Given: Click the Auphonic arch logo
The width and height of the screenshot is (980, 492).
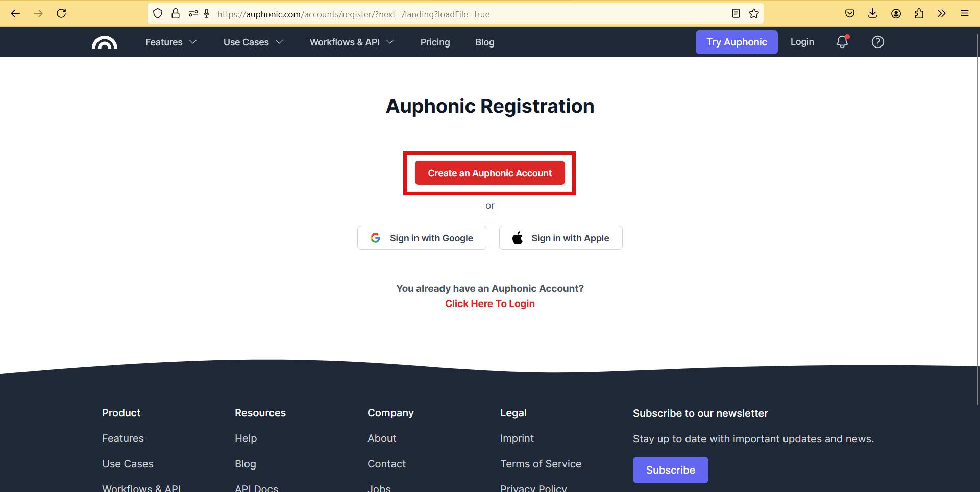Looking at the screenshot, I should point(105,42).
